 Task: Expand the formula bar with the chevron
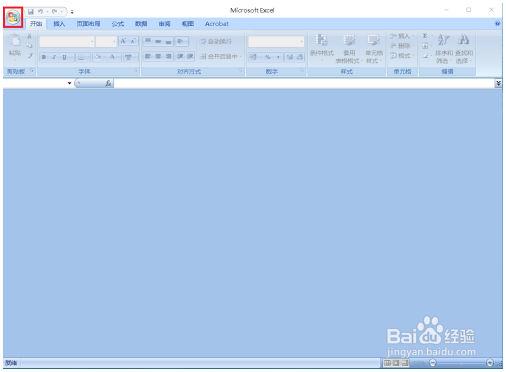(498, 83)
